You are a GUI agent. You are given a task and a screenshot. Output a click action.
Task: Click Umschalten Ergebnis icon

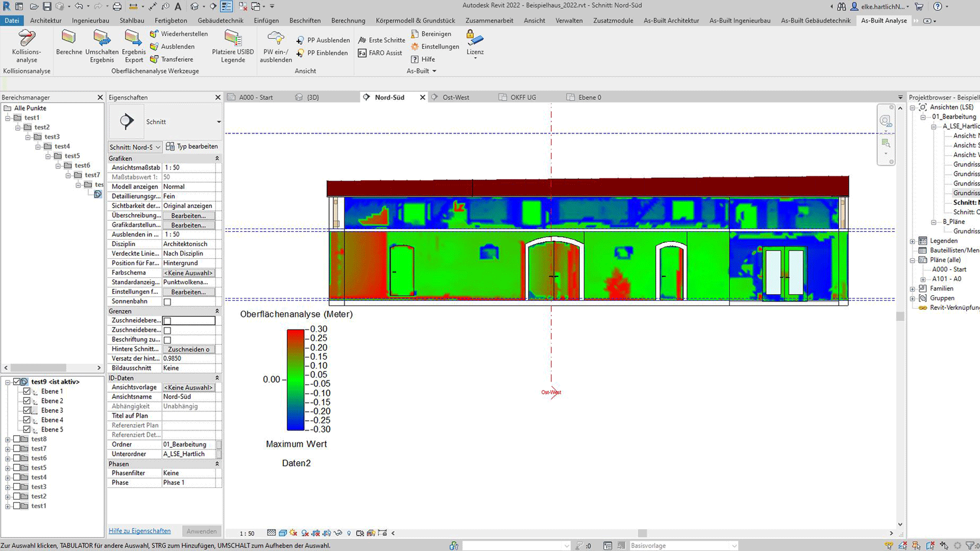coord(102,46)
